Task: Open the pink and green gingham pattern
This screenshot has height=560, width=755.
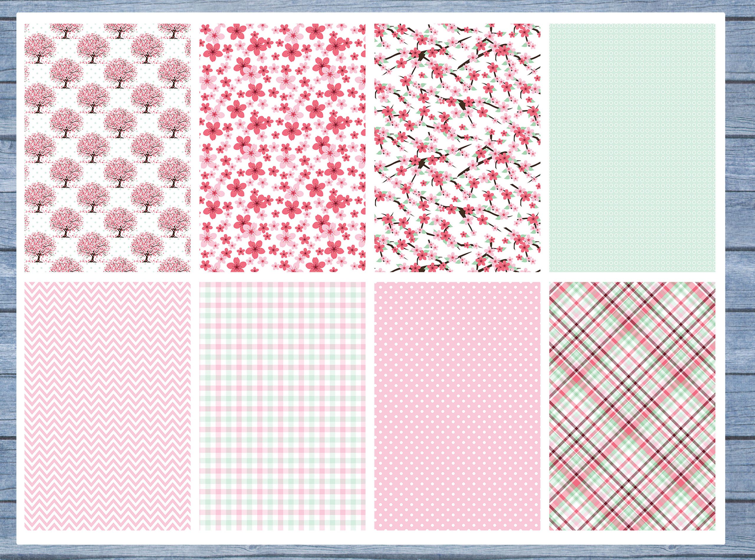Action: click(283, 406)
